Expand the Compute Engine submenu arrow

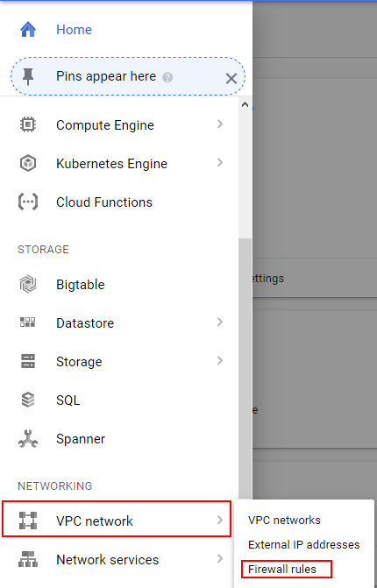[x=220, y=124]
